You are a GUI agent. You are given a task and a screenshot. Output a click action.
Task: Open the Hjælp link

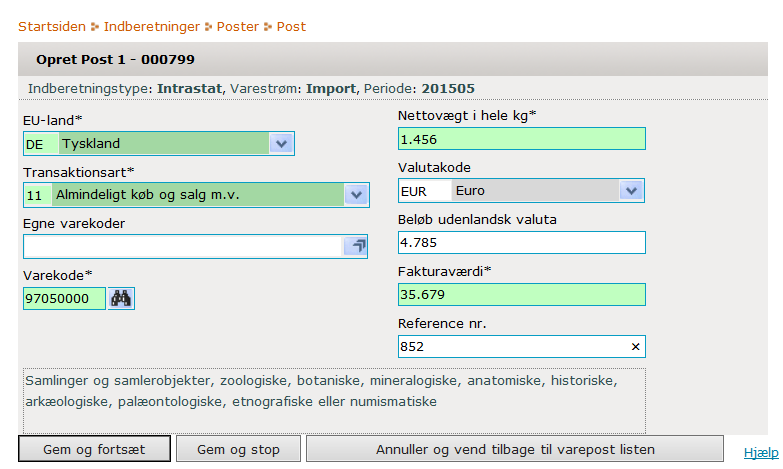click(761, 453)
